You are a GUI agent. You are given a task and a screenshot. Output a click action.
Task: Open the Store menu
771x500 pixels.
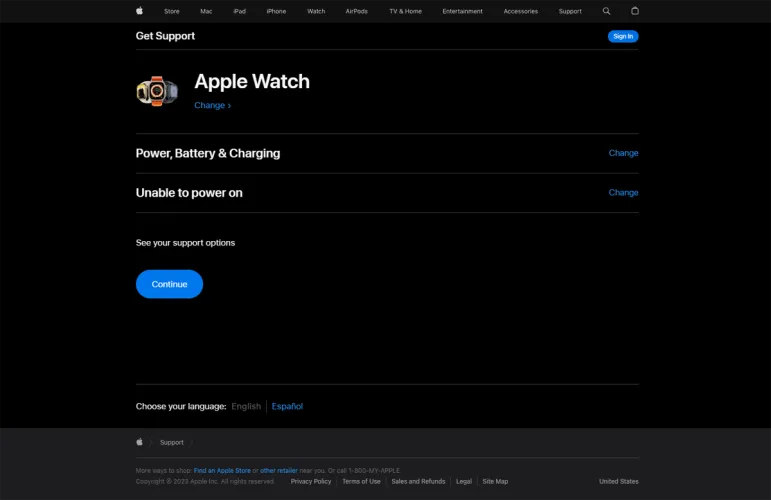tap(172, 11)
